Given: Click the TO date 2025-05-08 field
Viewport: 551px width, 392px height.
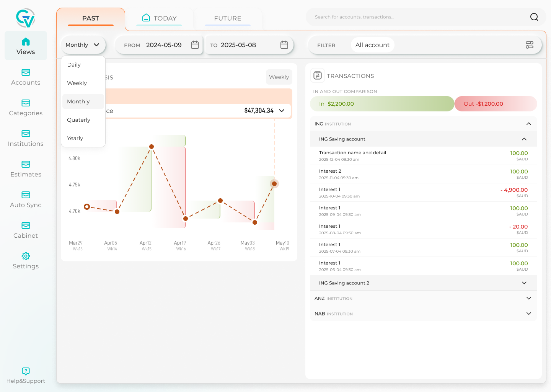Looking at the screenshot, I should pos(249,45).
